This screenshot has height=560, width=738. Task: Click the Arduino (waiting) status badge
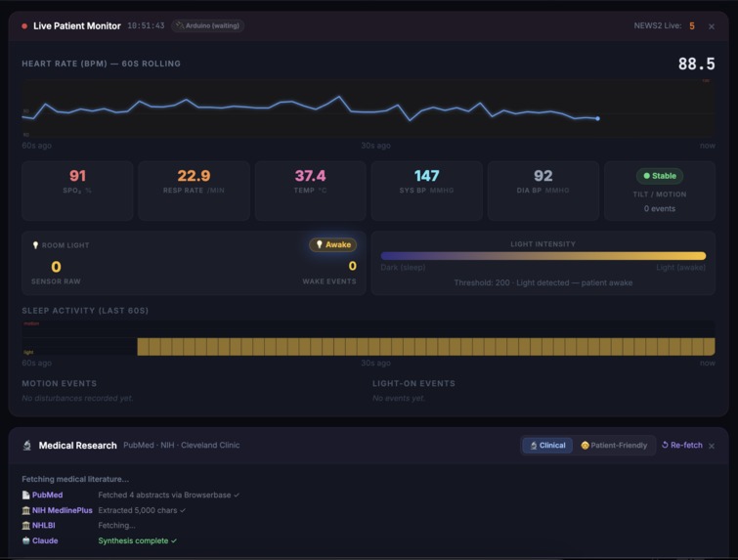click(x=207, y=25)
